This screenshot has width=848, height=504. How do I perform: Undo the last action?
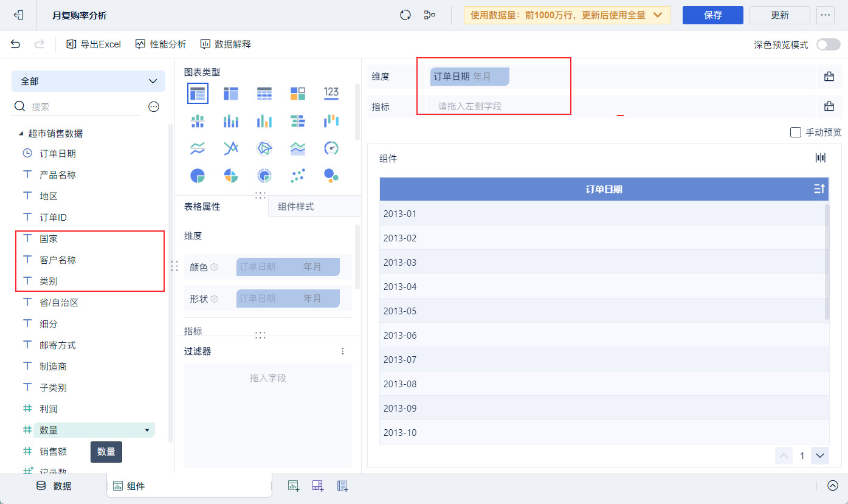pyautogui.click(x=16, y=44)
